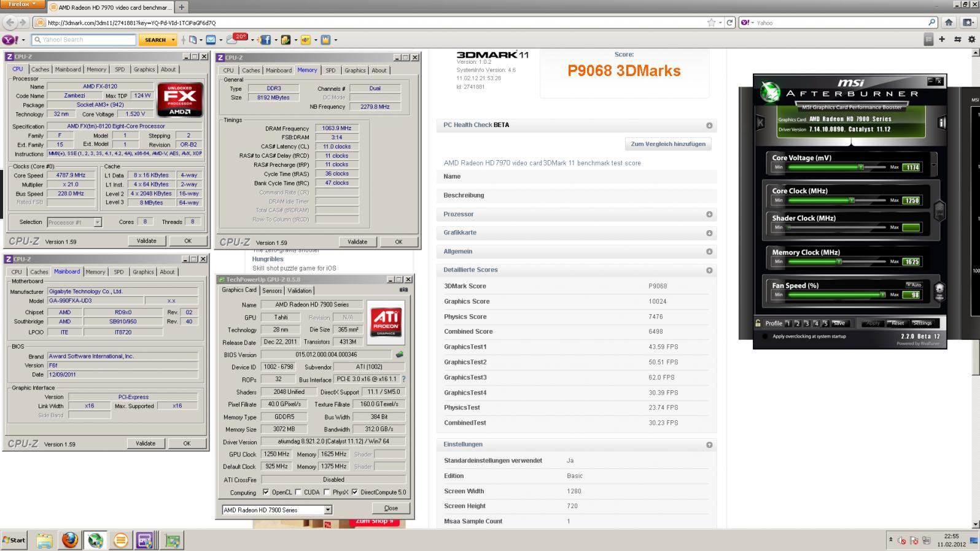Screen dimensions: 980x551
Task: Click the GPU-Z screenshot camera icon
Action: (x=403, y=290)
